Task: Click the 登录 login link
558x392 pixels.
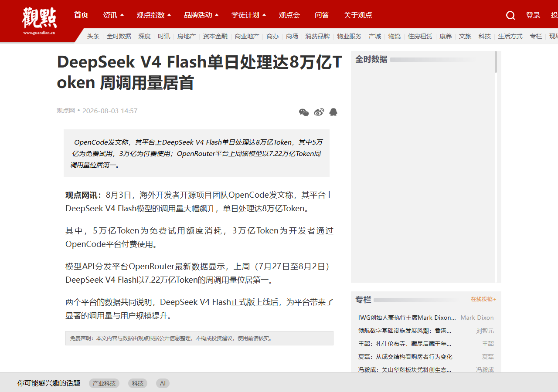Action: [533, 15]
